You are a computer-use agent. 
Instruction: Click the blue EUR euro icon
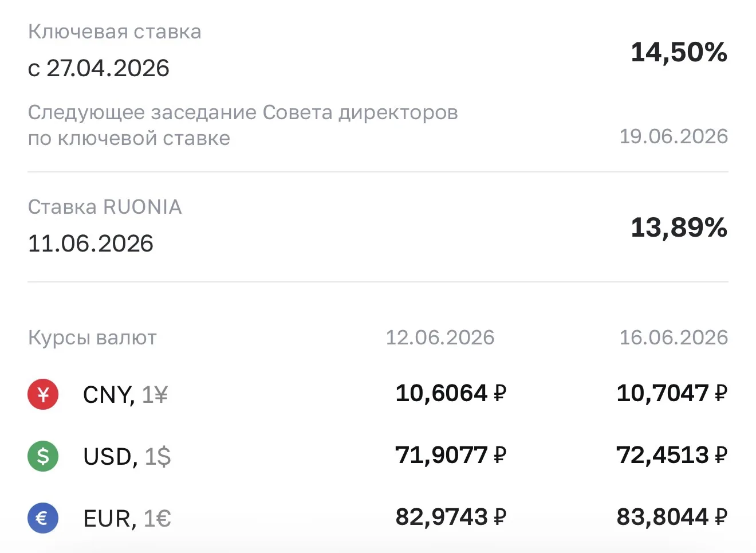[43, 518]
